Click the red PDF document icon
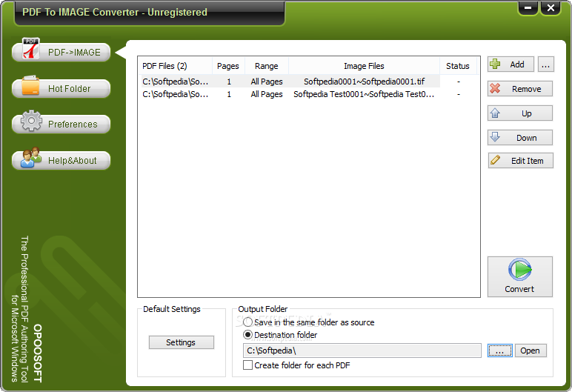 [31, 48]
